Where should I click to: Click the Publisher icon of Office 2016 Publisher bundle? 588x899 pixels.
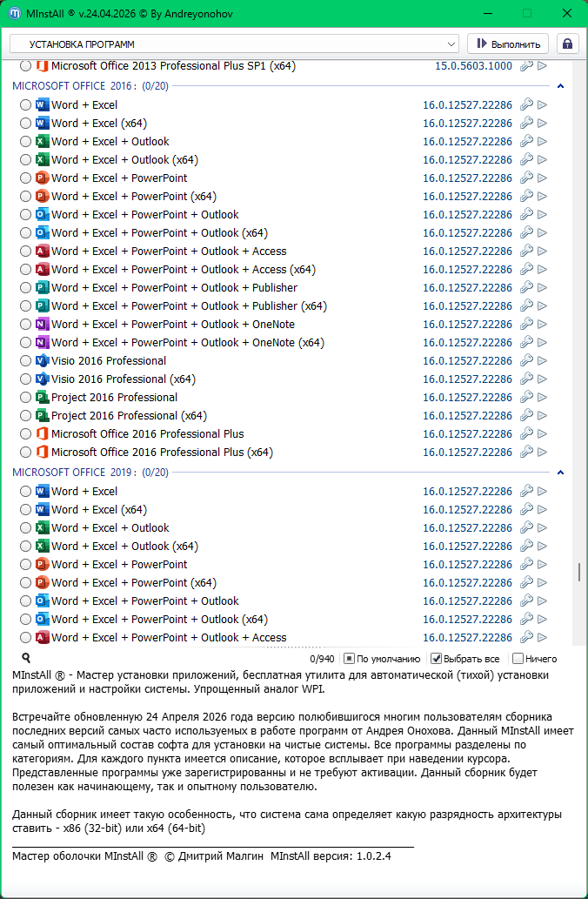(42, 288)
